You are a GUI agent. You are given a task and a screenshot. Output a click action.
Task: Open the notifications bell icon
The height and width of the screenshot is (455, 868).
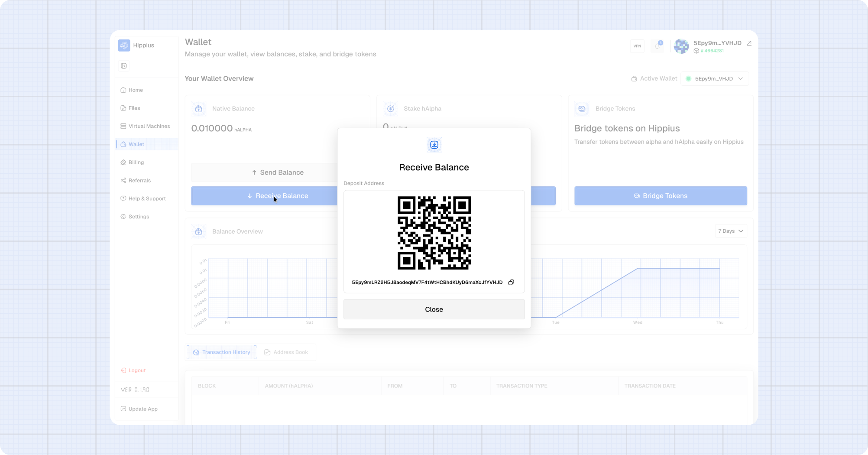[x=657, y=46]
